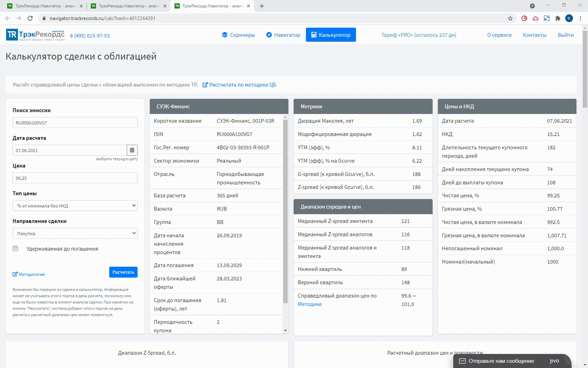Call phone number 8 (495) 015-97-53

(90, 36)
